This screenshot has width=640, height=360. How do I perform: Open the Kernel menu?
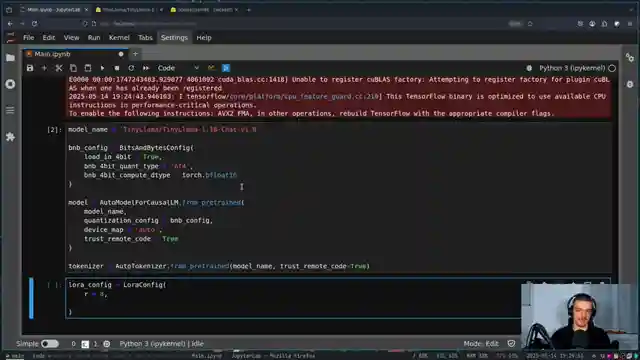click(119, 38)
